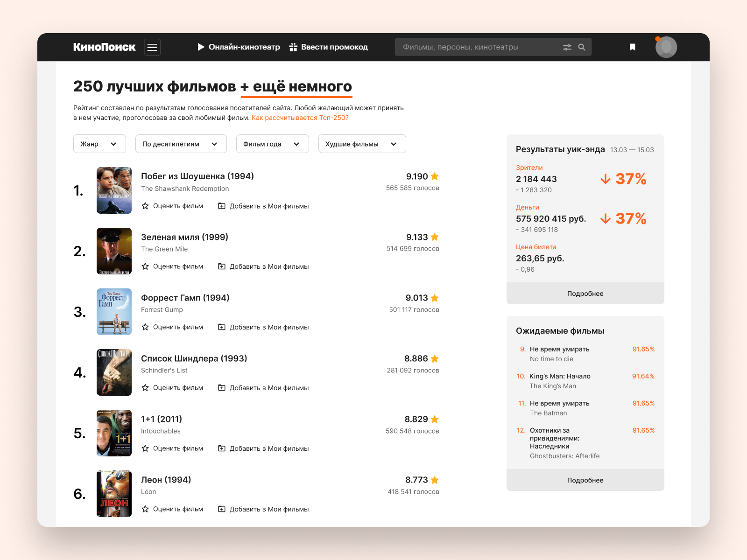Open Зеленая миля poster thumbnail
This screenshot has width=747, height=560.
click(114, 251)
